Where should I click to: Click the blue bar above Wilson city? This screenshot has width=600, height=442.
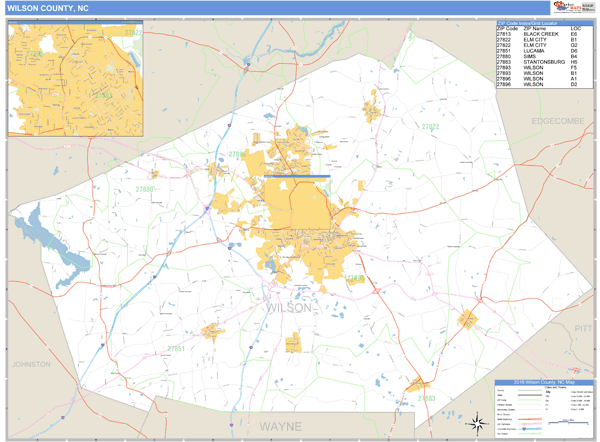(x=297, y=177)
